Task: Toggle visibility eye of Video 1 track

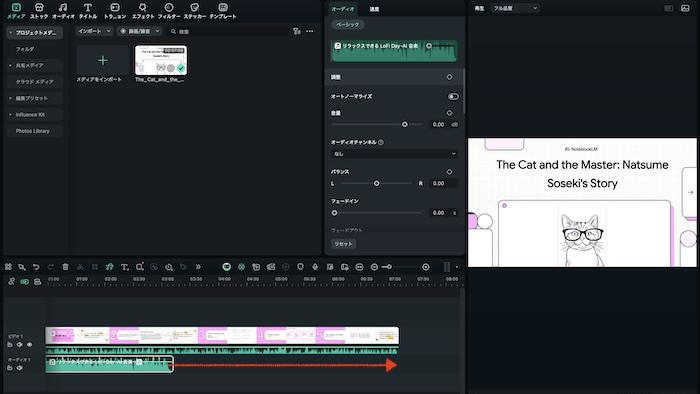Action: click(x=29, y=344)
